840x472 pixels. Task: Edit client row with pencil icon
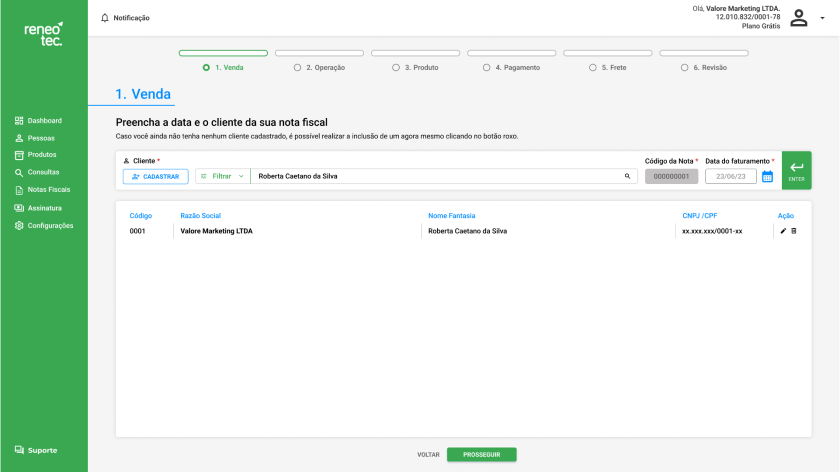(x=783, y=231)
